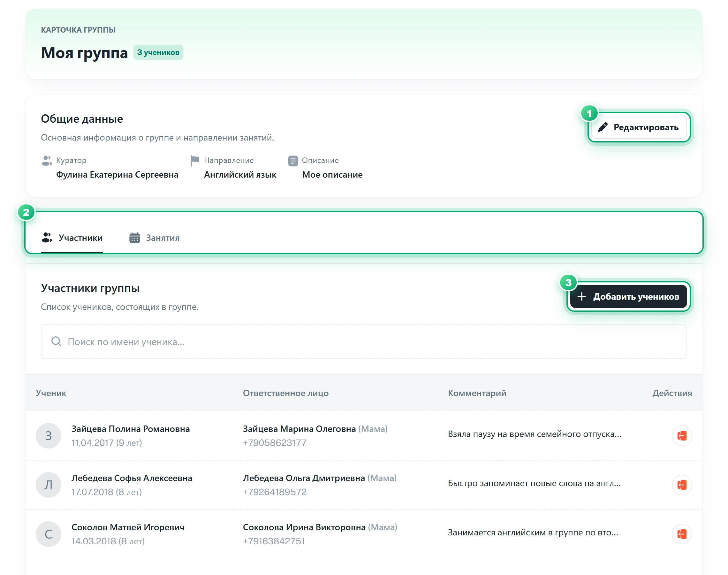
Task: Click phone number +79163842751
Action: coord(274,541)
